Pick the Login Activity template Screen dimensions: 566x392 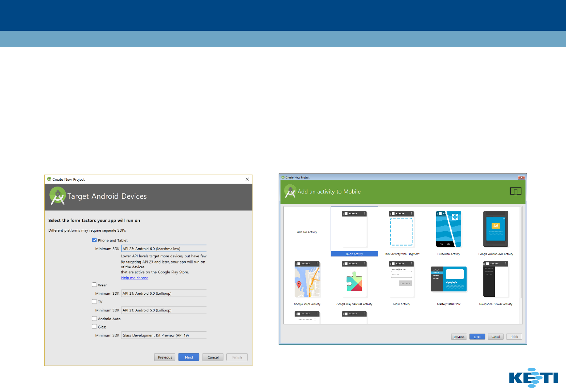(401, 283)
